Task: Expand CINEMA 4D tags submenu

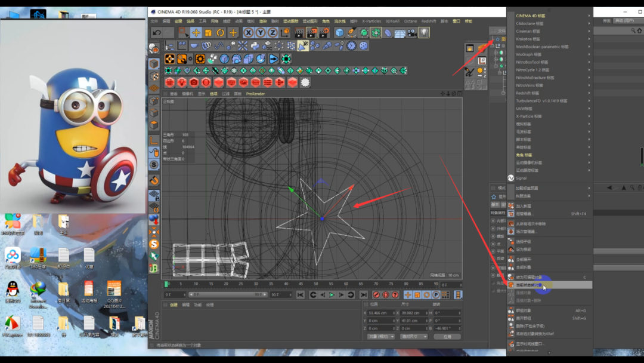Action: (x=550, y=16)
